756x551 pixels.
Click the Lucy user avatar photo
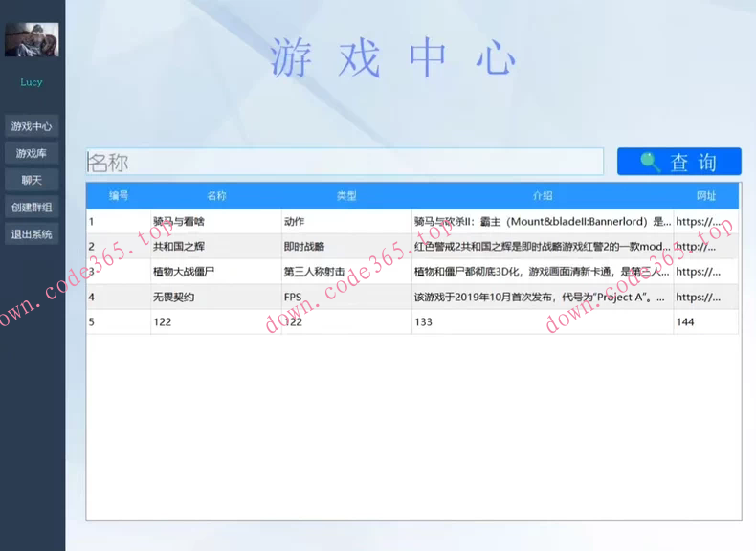pos(32,39)
